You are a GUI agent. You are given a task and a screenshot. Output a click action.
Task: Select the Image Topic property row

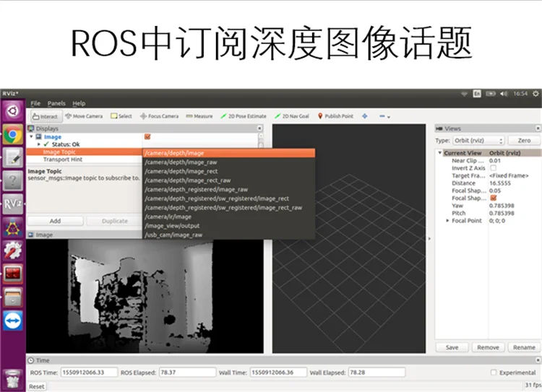pyautogui.click(x=84, y=152)
